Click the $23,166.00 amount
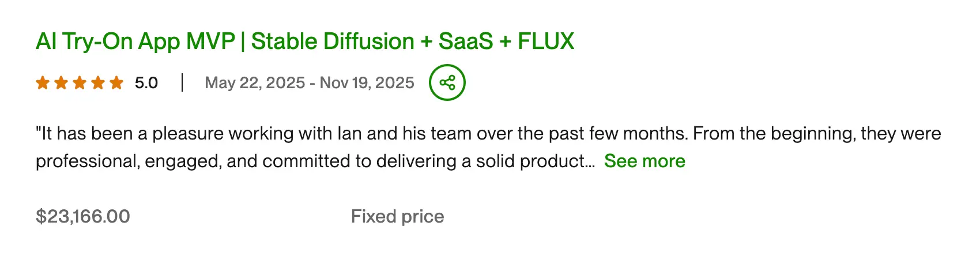The height and width of the screenshot is (271, 980). [83, 216]
